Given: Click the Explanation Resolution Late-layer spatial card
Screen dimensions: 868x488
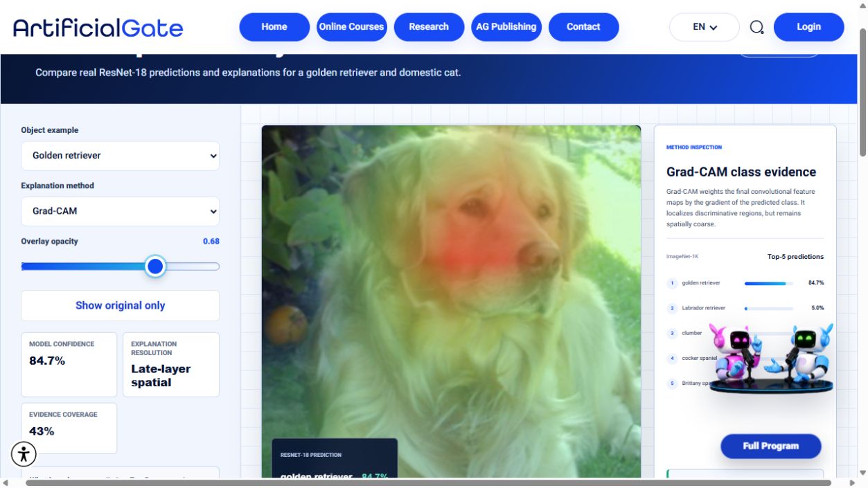Looking at the screenshot, I should (171, 365).
